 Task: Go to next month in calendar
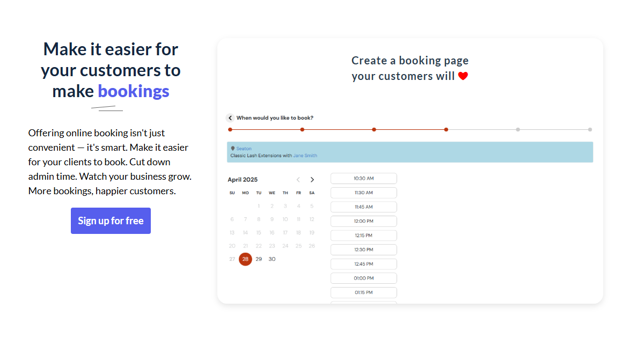click(x=312, y=180)
